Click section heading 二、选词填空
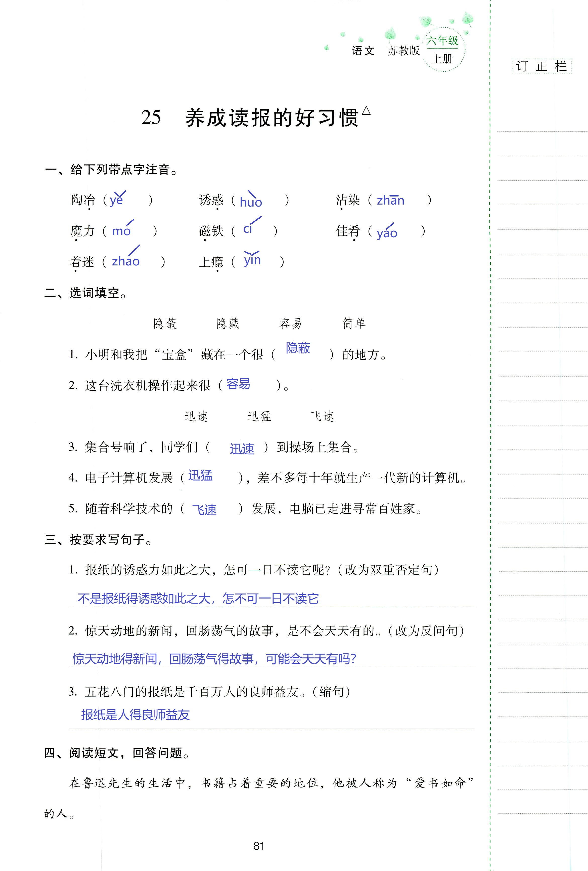The image size is (588, 871). point(85,293)
